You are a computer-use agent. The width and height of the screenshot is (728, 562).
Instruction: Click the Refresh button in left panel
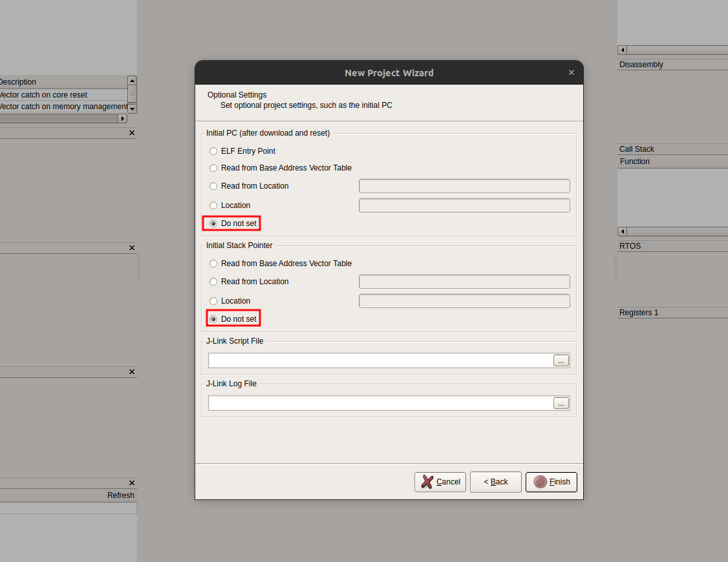pyautogui.click(x=120, y=495)
